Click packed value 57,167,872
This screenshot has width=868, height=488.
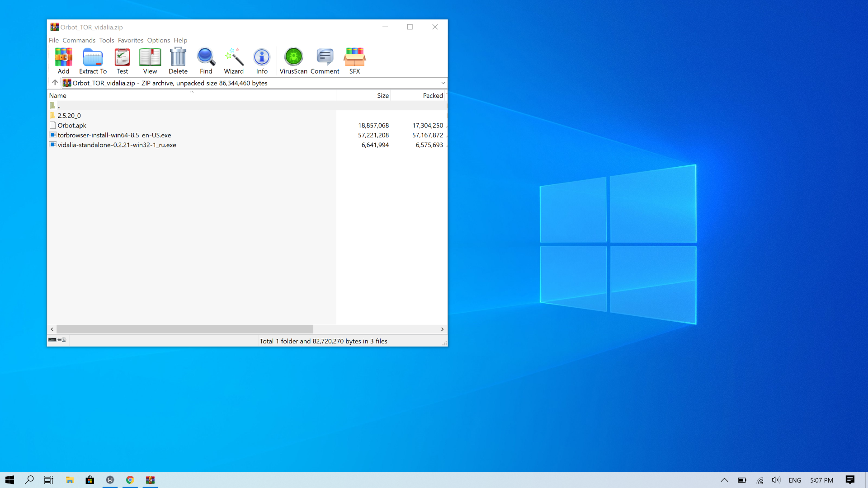[428, 135]
